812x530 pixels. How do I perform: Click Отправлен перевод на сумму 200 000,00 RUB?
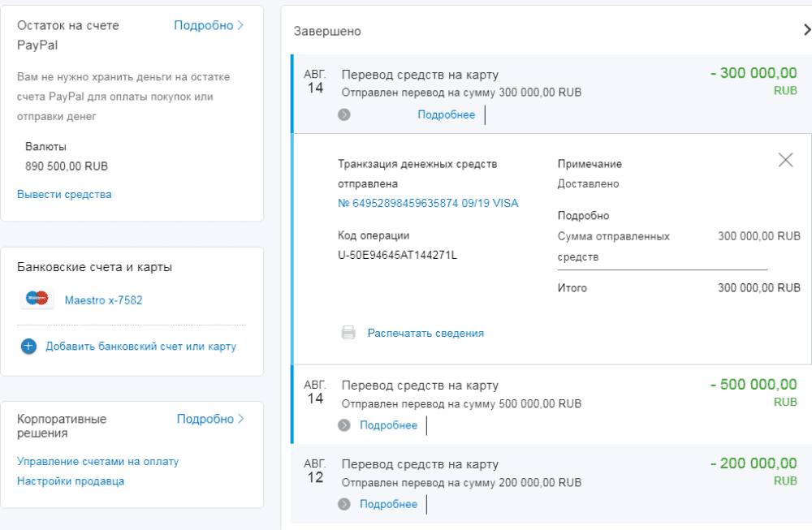click(461, 483)
